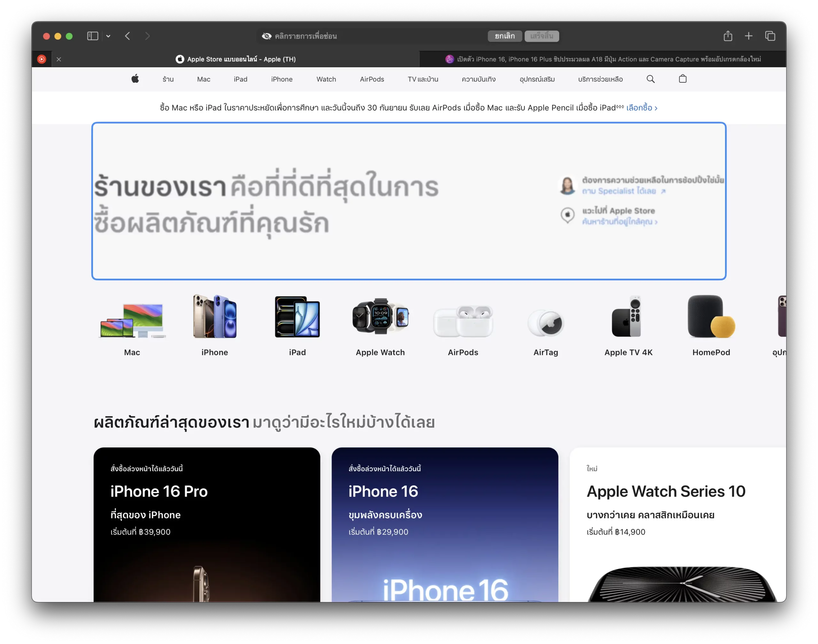Switch to the iPhone 16 news tab
Viewport: 818px width, 644px height.
[603, 59]
